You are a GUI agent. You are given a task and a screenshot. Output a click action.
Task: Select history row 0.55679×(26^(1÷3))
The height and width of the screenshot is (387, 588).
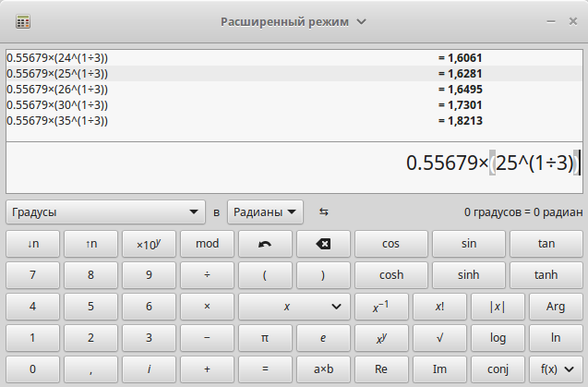294,90
